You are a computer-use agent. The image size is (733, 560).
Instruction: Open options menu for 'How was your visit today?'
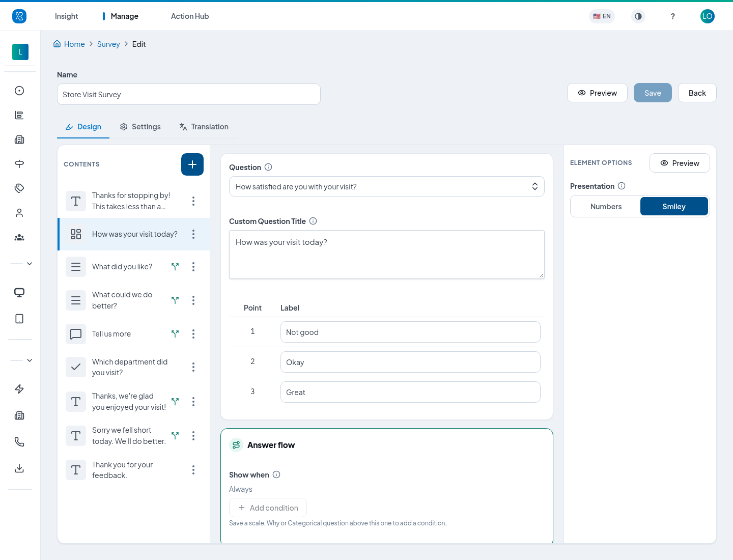pyautogui.click(x=193, y=234)
